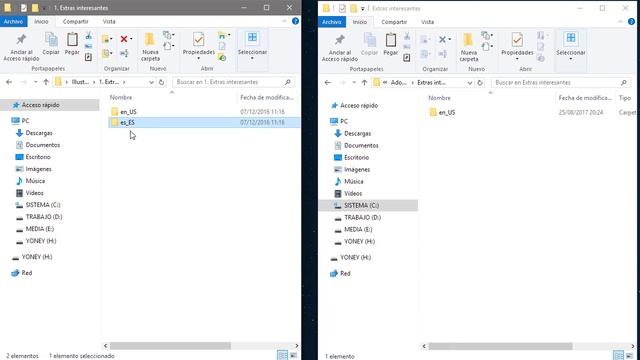Open recent locations dropdown in left window
Screen dimensions: 640x360
click(36, 82)
